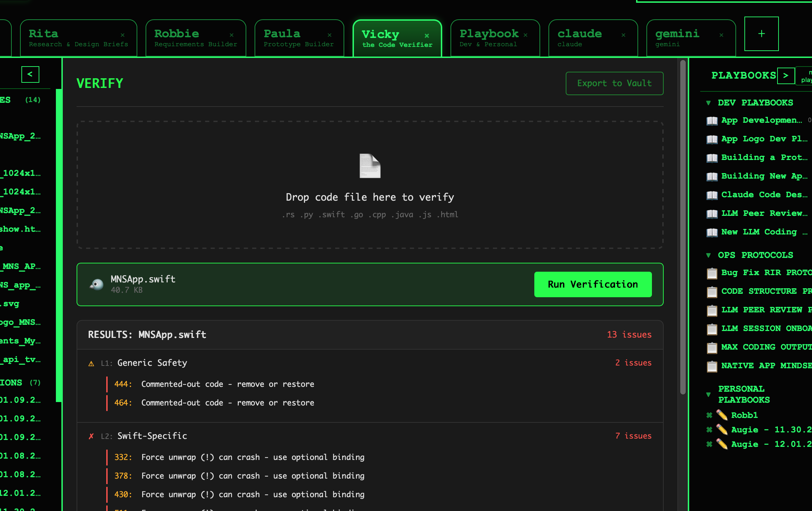Collapse the OPS PROTOCOLS section

coord(709,255)
